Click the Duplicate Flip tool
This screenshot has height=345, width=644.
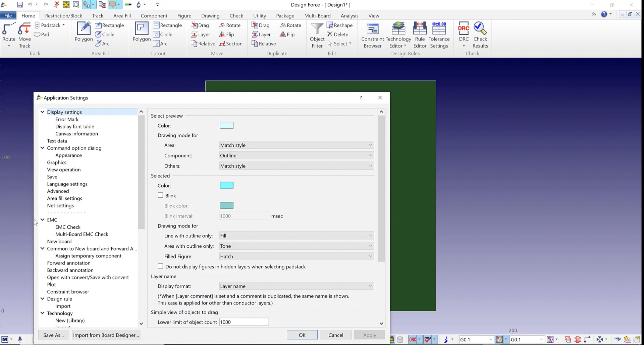(x=287, y=34)
